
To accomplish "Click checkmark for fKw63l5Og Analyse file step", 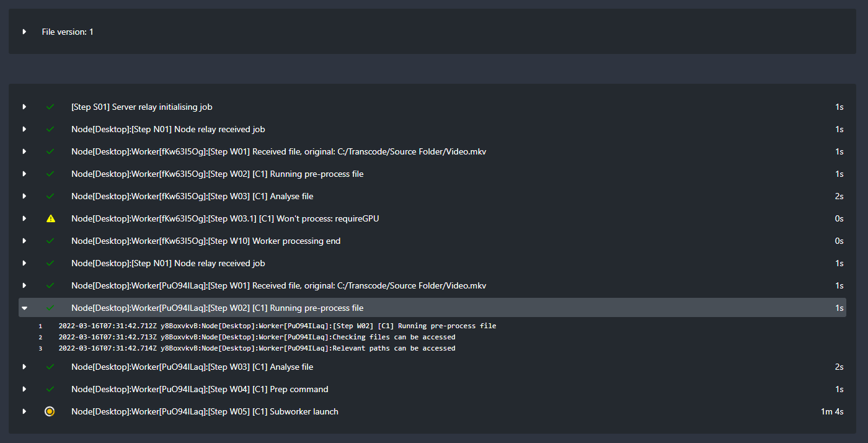I will tap(50, 196).
